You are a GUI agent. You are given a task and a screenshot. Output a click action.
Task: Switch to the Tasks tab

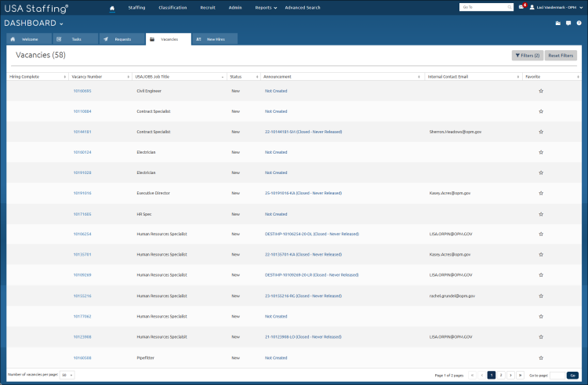tap(75, 39)
